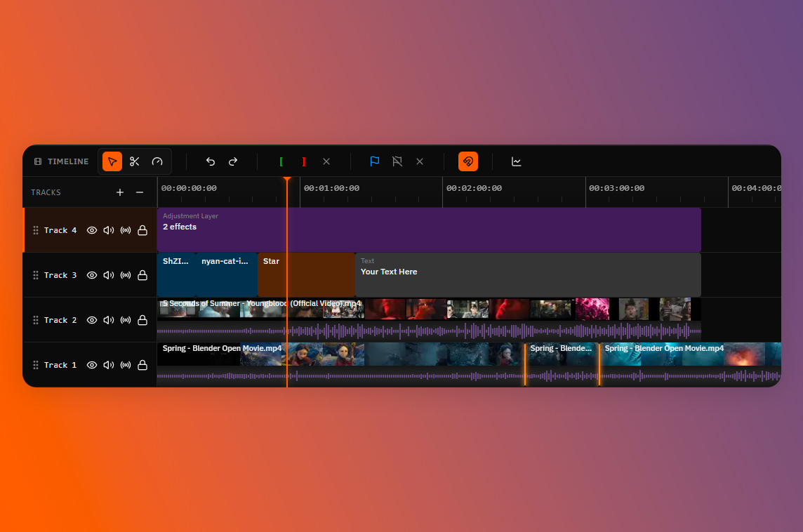Add a marker with the blue flag

pos(375,161)
